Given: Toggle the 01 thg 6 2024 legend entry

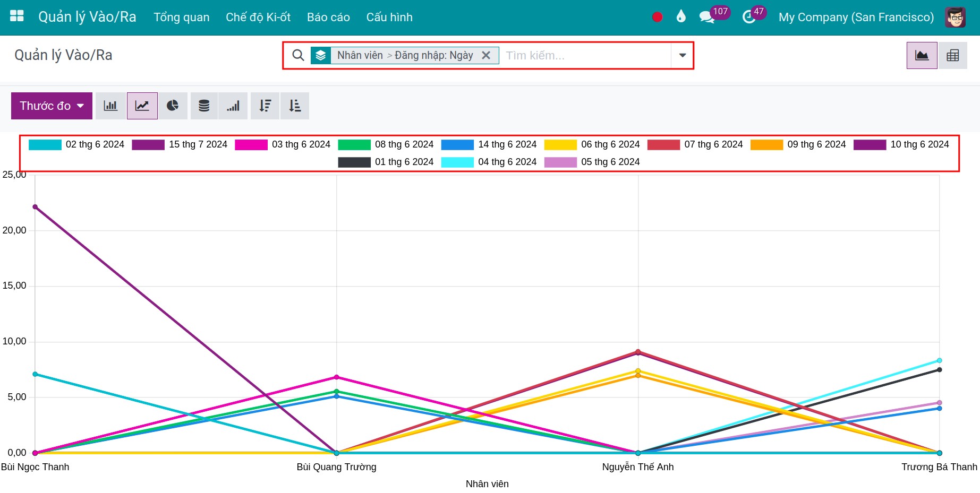Looking at the screenshot, I should [386, 162].
